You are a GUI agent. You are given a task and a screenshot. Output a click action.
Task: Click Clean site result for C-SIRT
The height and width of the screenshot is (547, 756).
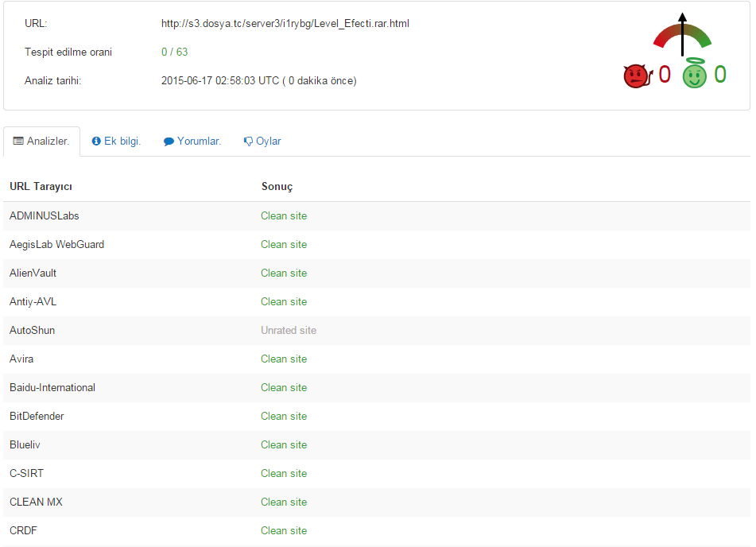pos(284,473)
